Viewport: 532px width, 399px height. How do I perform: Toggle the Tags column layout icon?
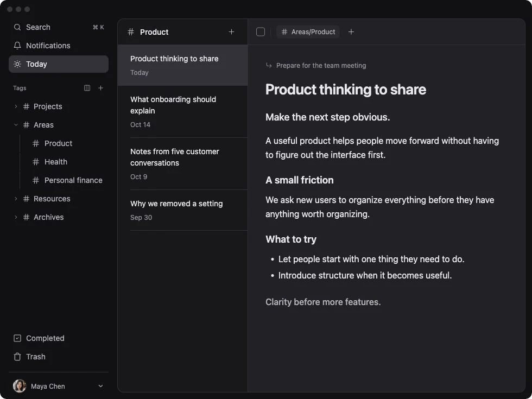click(x=87, y=88)
